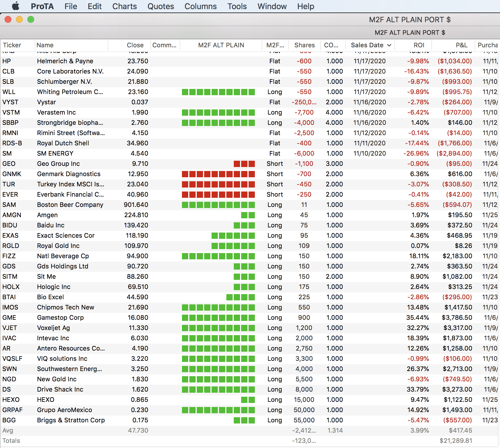Click the Sales Date sort chevron
Screen dimensions: 500x448
(x=389, y=45)
